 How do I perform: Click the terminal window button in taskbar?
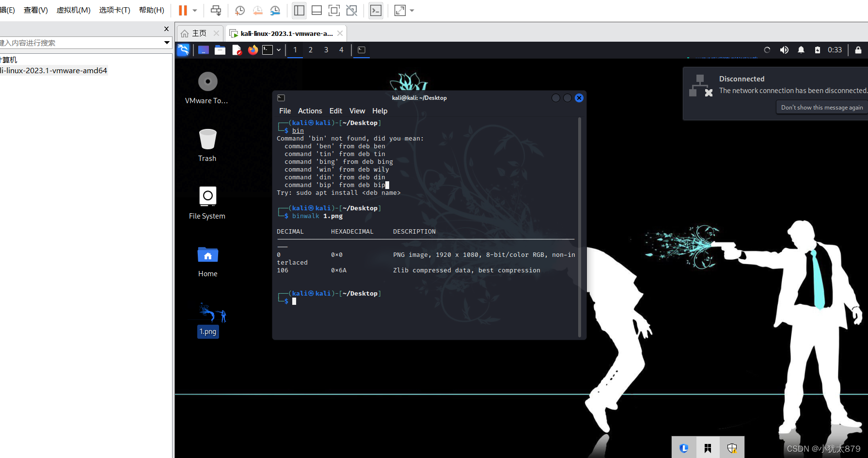pos(362,50)
